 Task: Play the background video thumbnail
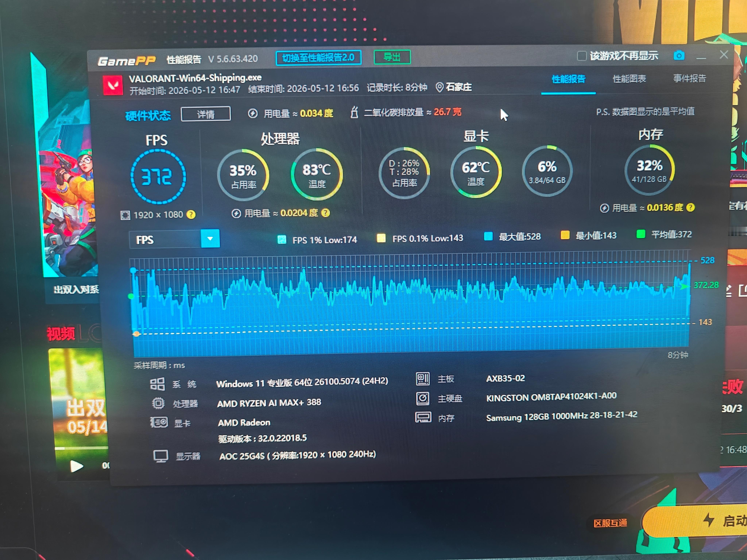click(x=76, y=466)
